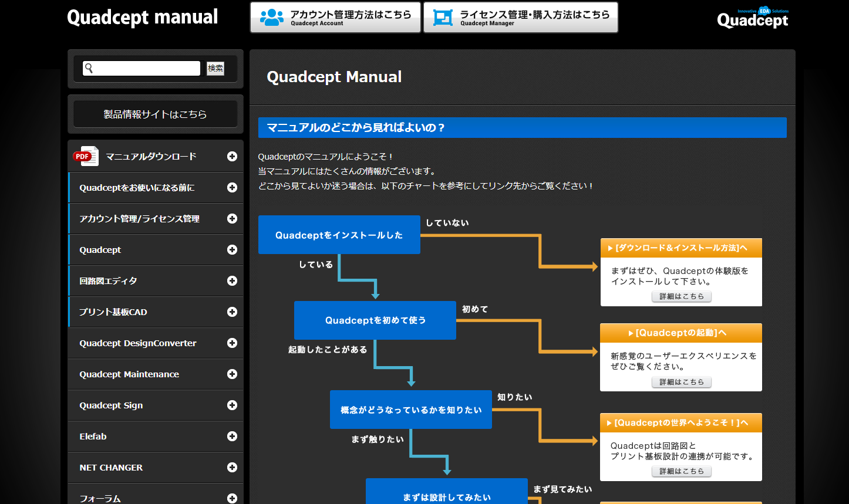Click the Quadceptを初めて使う flowchart box
Screen dimensions: 849x504
click(375, 320)
